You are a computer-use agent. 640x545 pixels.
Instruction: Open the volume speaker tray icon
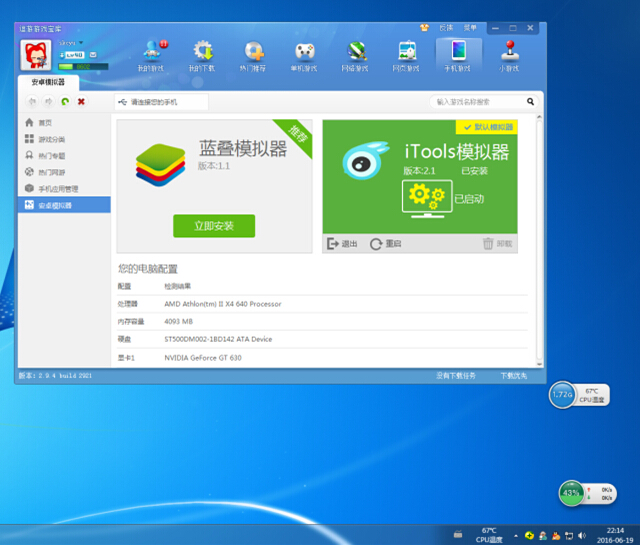[582, 536]
